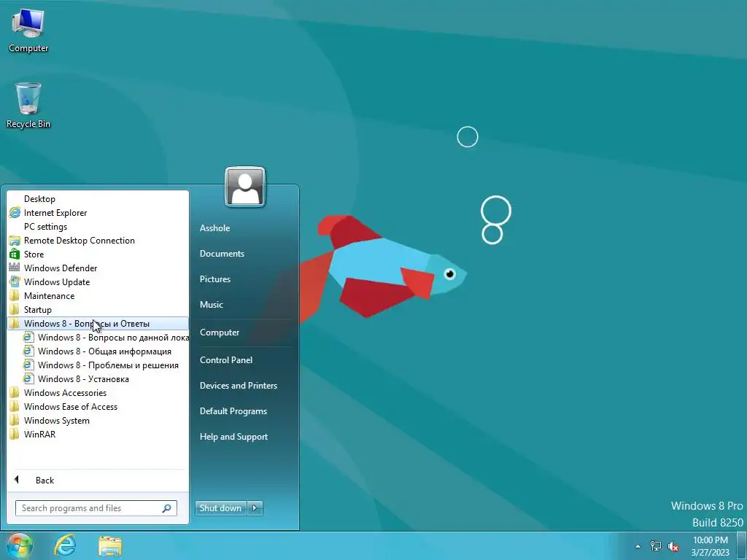The width and height of the screenshot is (747, 560).
Task: Click the Remote Desktop Connection icon
Action: tap(15, 241)
